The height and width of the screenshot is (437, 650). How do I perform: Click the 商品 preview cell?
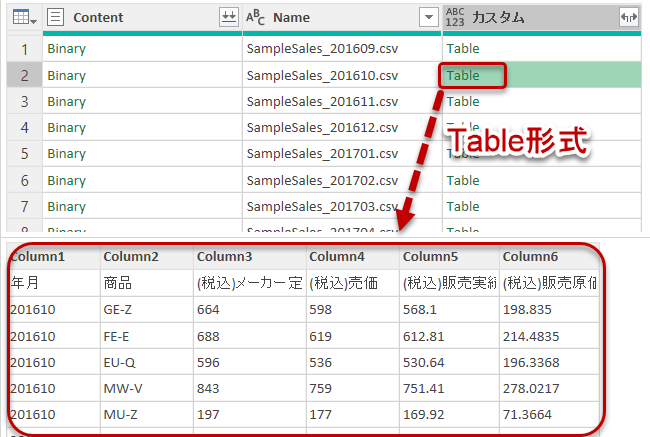pos(147,283)
